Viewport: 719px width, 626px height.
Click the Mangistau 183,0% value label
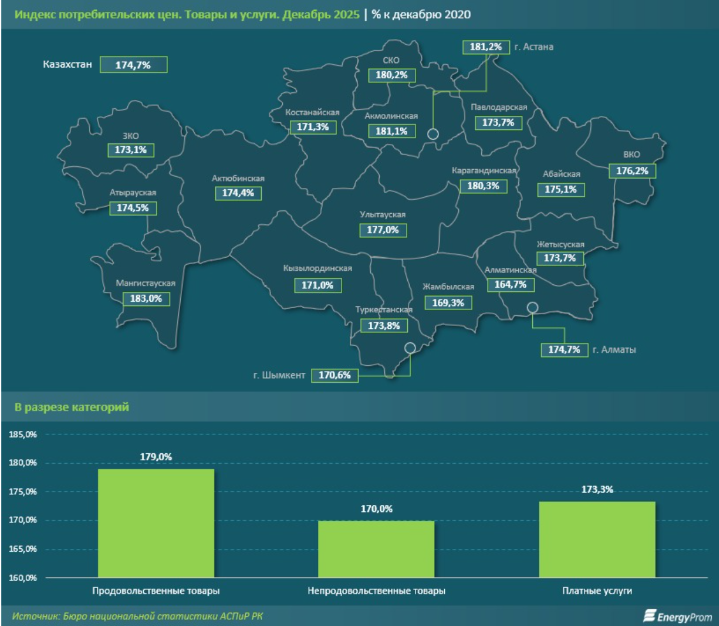[x=144, y=298]
